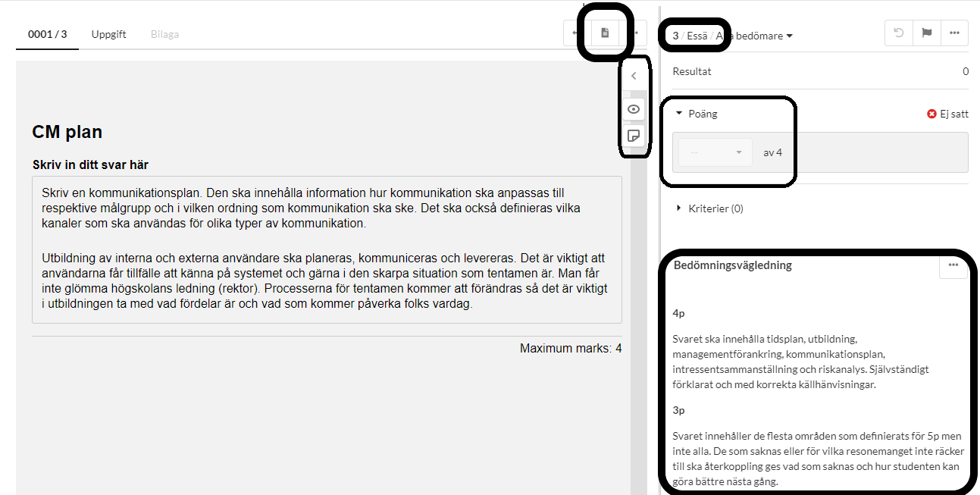Click the Ej satt status
The image size is (980, 495).
[947, 114]
